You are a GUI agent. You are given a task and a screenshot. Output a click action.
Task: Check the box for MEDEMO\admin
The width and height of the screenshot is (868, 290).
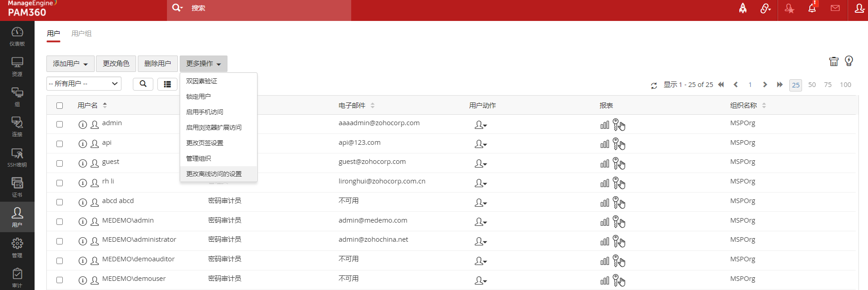[x=60, y=222]
